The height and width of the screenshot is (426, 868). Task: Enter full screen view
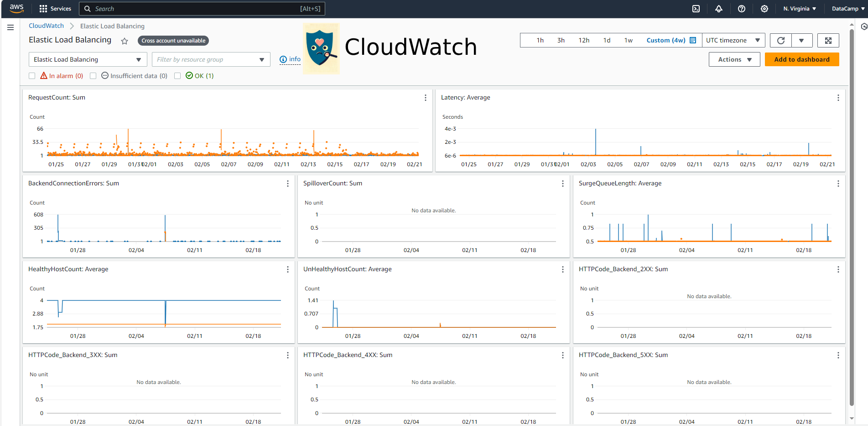tap(828, 40)
